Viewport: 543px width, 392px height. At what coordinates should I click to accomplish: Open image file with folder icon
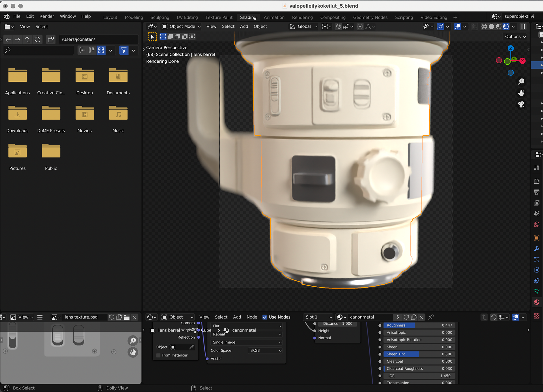(127, 317)
